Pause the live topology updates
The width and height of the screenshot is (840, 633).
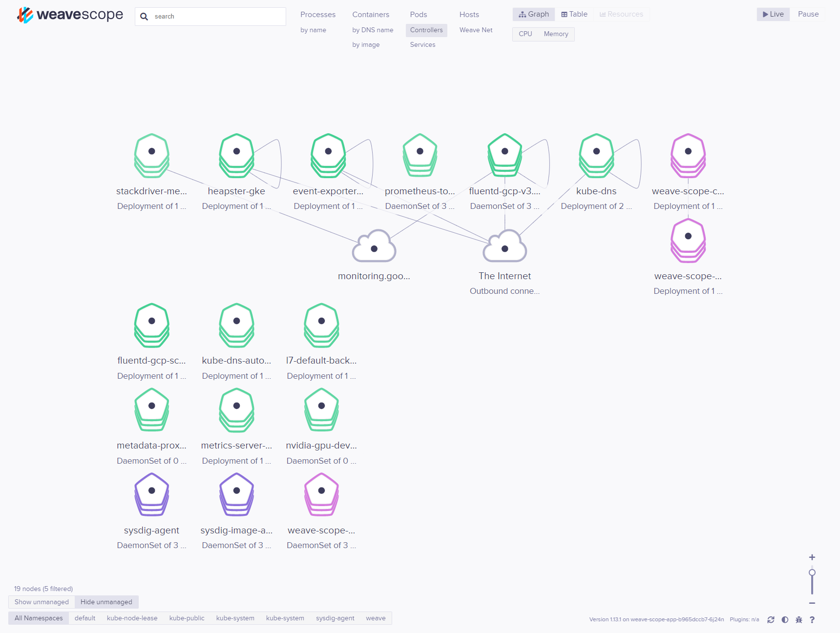point(808,14)
